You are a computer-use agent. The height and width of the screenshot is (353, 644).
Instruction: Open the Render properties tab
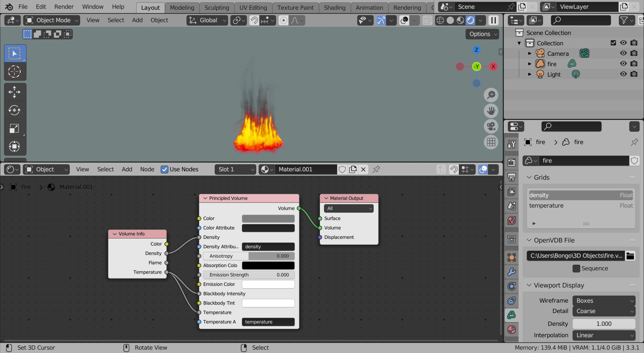[512, 163]
